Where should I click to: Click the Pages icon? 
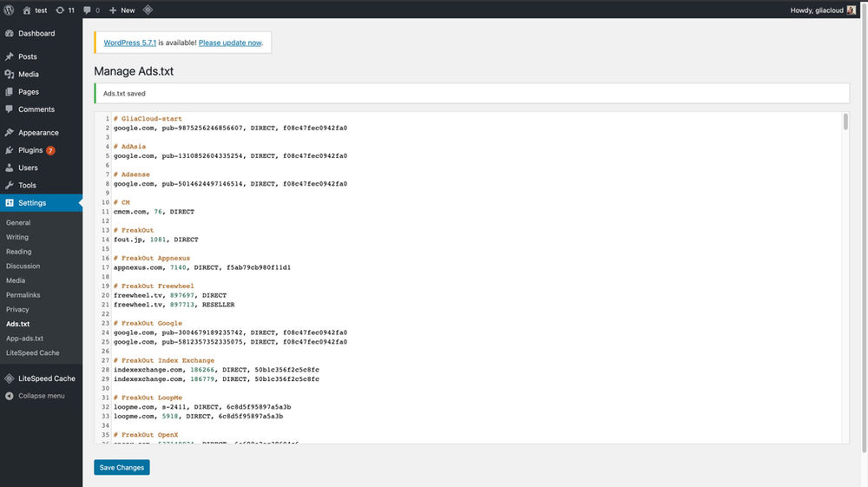[10, 92]
